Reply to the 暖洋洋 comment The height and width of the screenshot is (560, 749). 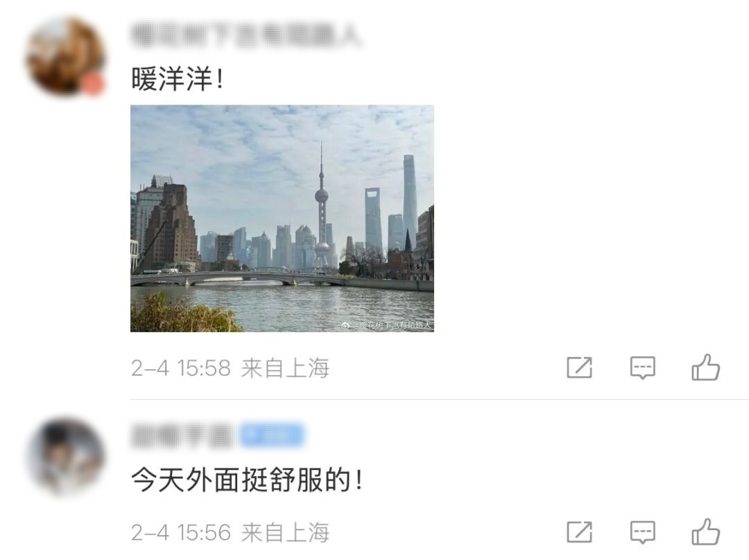pyautogui.click(x=642, y=368)
